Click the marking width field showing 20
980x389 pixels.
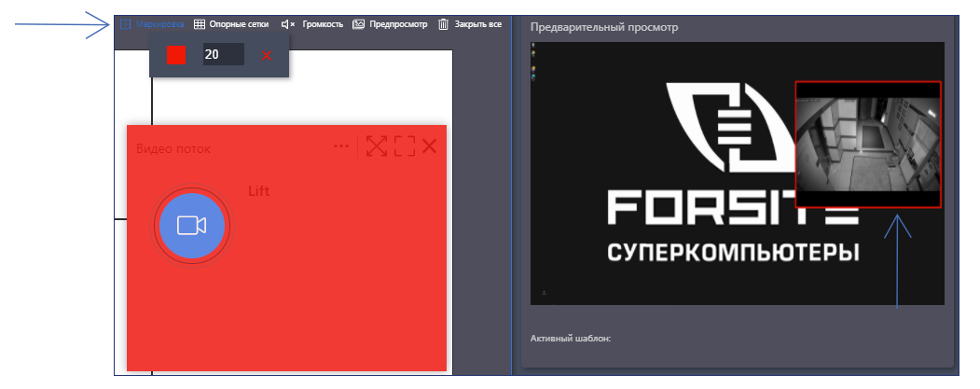tap(223, 54)
